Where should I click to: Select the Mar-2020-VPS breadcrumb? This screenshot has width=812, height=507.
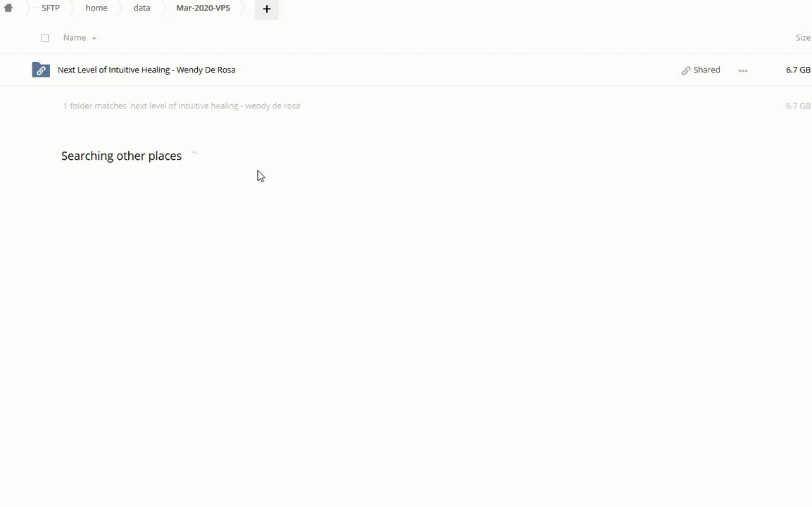(x=203, y=8)
